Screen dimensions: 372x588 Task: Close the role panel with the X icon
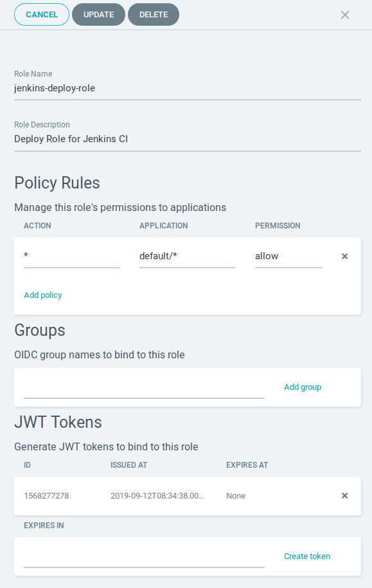(345, 14)
